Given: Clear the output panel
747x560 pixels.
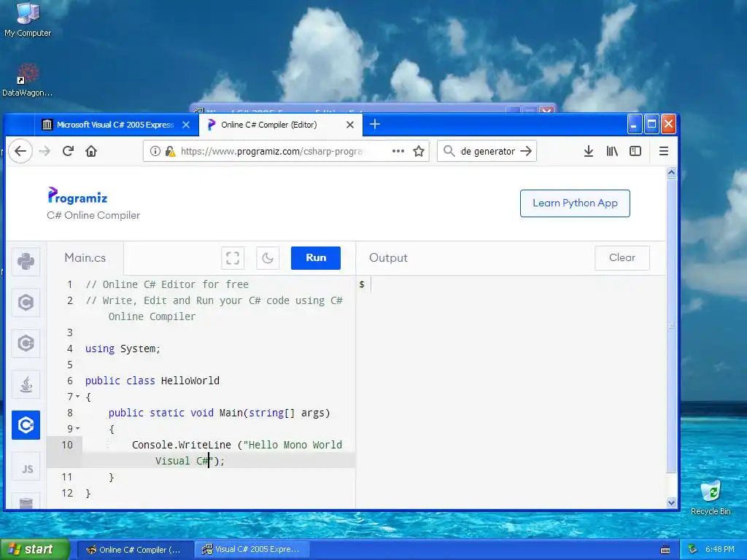Looking at the screenshot, I should pyautogui.click(x=622, y=257).
